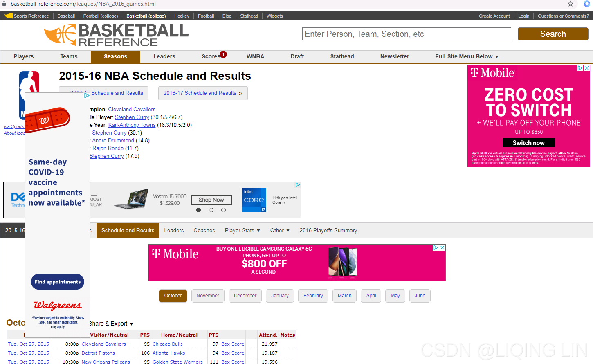Open the Scores notification badge
593x364 pixels.
coord(223,54)
